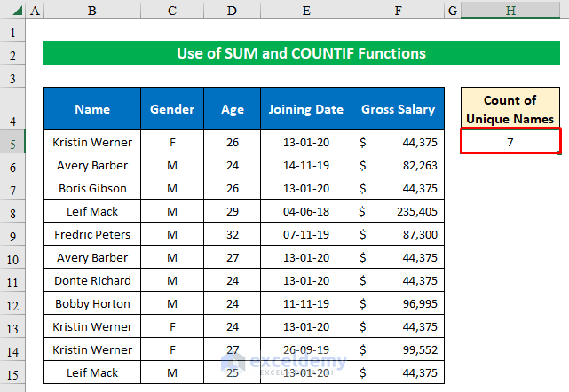Select the Gross Salary header cell
Screen dimensions: 569x392
[398, 109]
